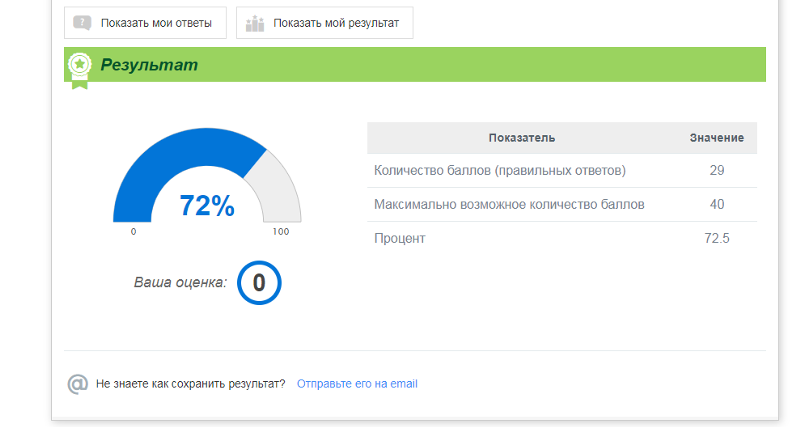Click 'Не знаете как сохранить результат?' text
The width and height of the screenshot is (800, 427).
[x=191, y=384]
